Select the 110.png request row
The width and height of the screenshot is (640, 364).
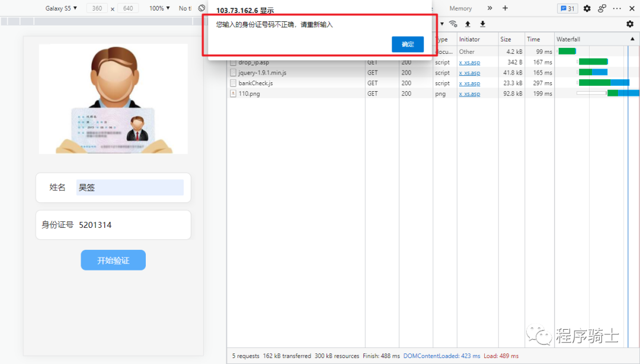[249, 94]
